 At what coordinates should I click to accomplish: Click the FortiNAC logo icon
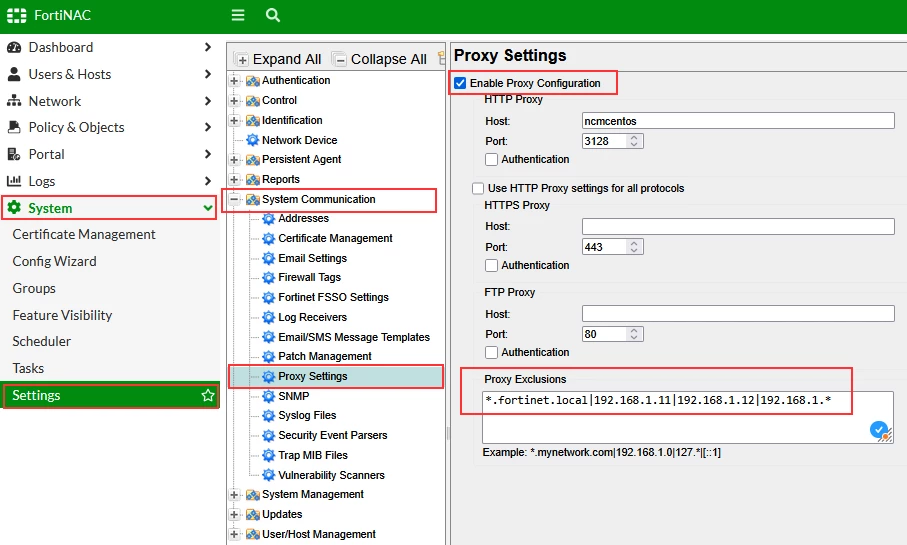tap(16, 16)
